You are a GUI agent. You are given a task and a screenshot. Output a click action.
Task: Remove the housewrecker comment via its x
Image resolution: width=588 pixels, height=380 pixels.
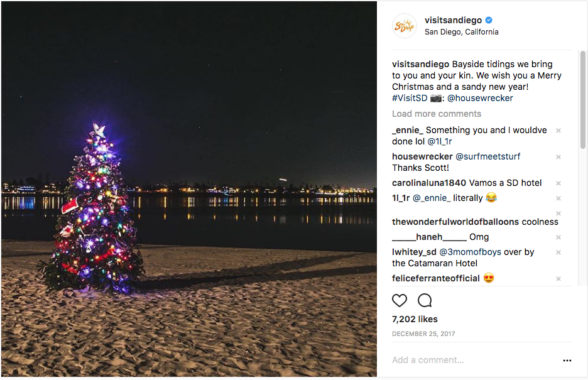click(x=558, y=156)
